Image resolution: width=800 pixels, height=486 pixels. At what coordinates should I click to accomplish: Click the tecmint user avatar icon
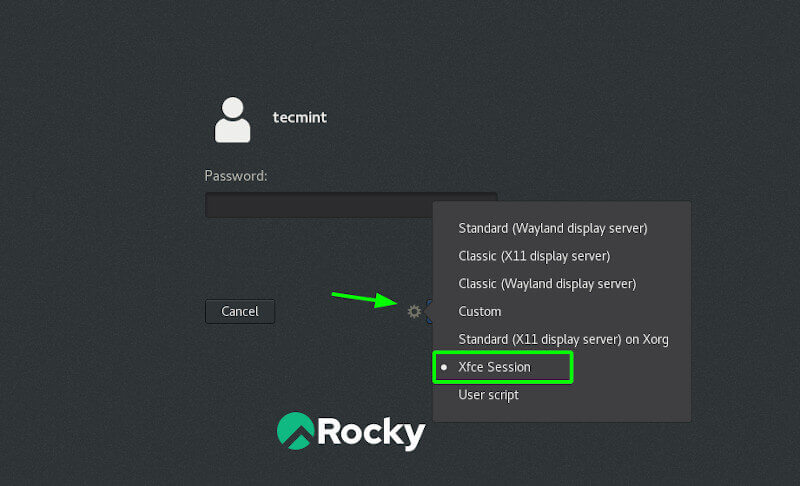click(x=232, y=119)
